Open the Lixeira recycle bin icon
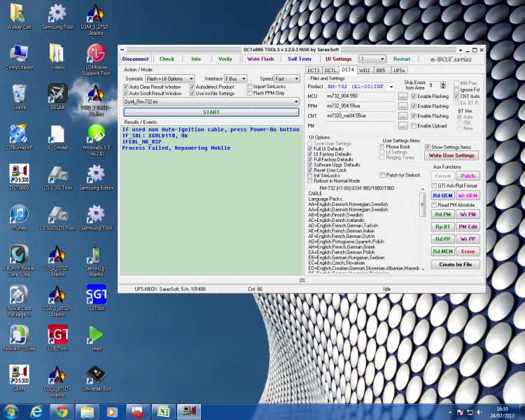Image resolution: width=525 pixels, height=420 pixels. click(x=19, y=97)
